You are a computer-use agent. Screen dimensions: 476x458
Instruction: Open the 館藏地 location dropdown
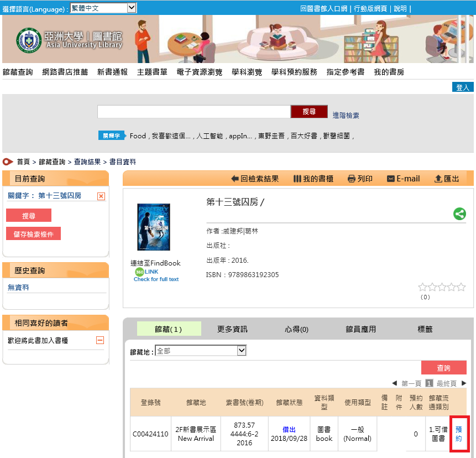coord(201,350)
